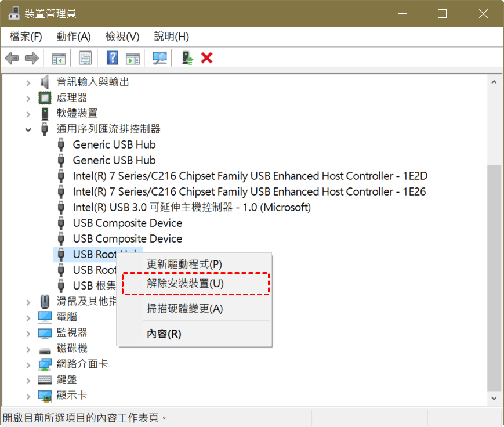Click the vertical scrollbar down arrow
Screen dimensions: 504x427
(495, 398)
